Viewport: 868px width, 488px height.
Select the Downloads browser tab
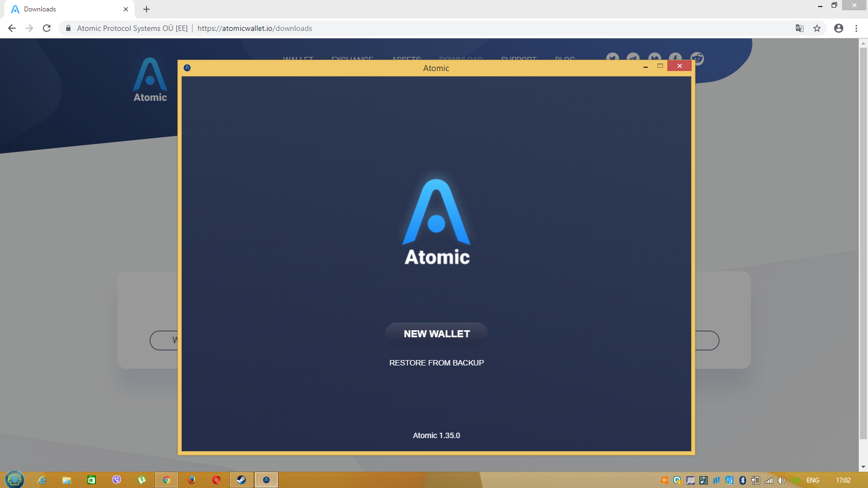(x=68, y=9)
